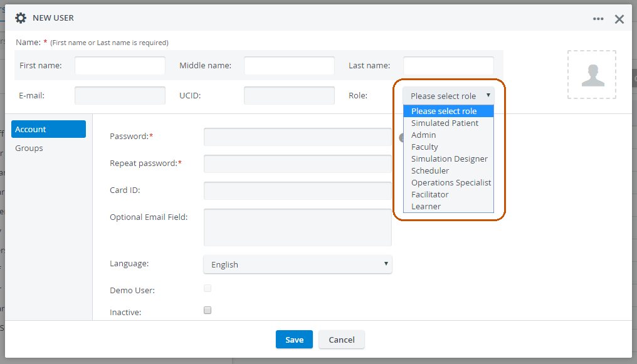This screenshot has width=637, height=364.
Task: Select Simulation Designer role
Action: pos(448,159)
